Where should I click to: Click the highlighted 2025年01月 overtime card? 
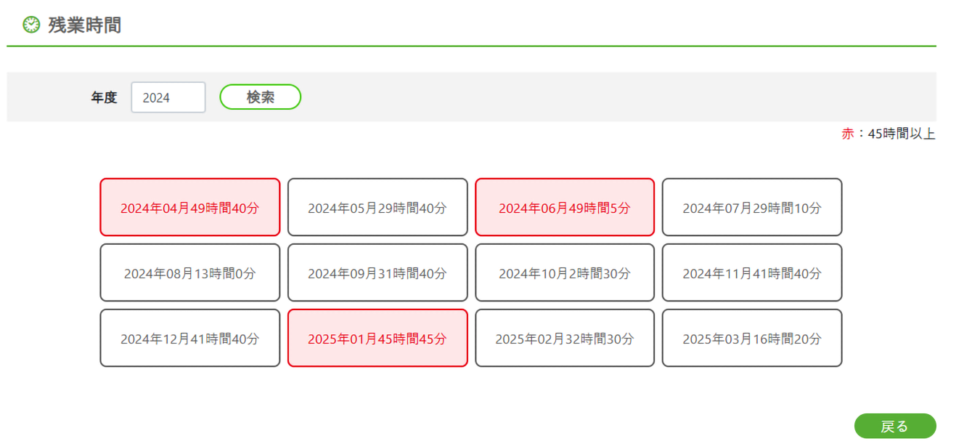[x=377, y=339]
